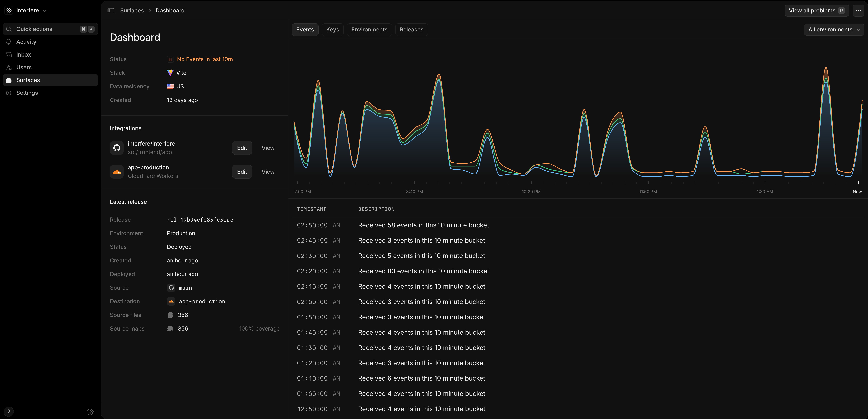The width and height of the screenshot is (868, 419).
Task: Click the Quick actions magnifier icon
Action: (x=9, y=29)
